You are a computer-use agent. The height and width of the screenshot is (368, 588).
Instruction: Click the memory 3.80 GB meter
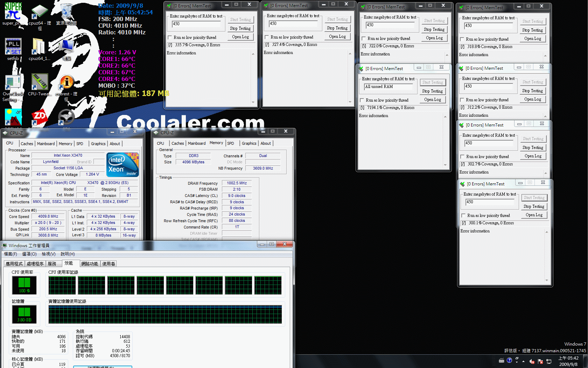[24, 314]
